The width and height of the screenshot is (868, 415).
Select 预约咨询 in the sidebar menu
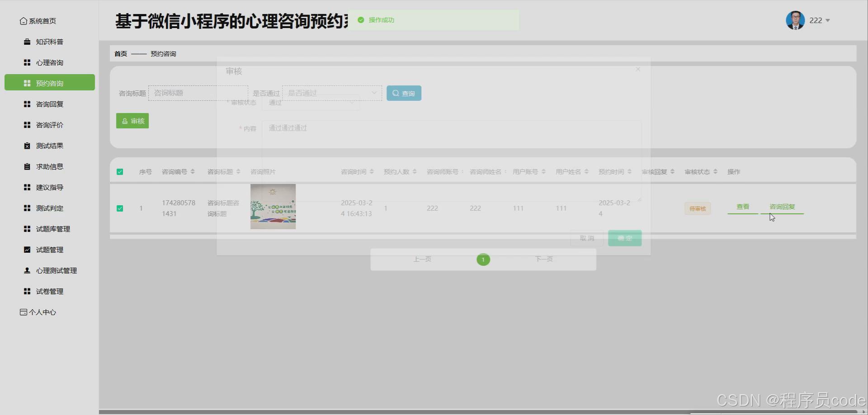tap(49, 82)
